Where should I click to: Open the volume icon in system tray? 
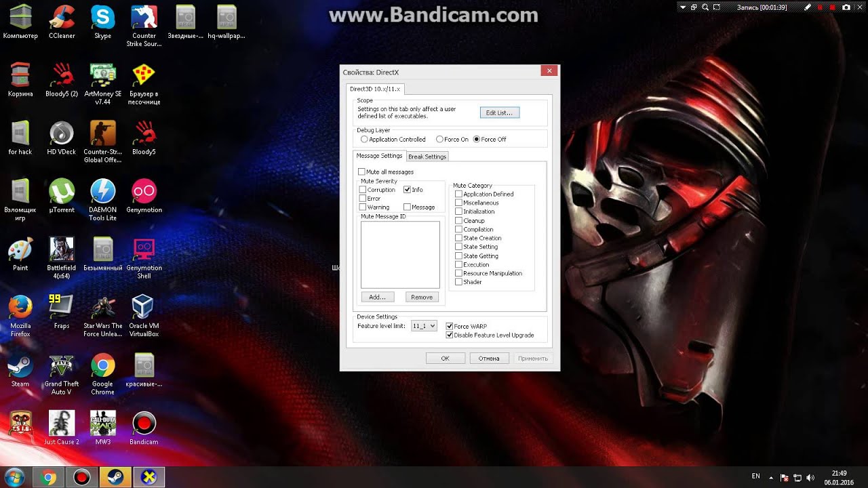(x=810, y=478)
